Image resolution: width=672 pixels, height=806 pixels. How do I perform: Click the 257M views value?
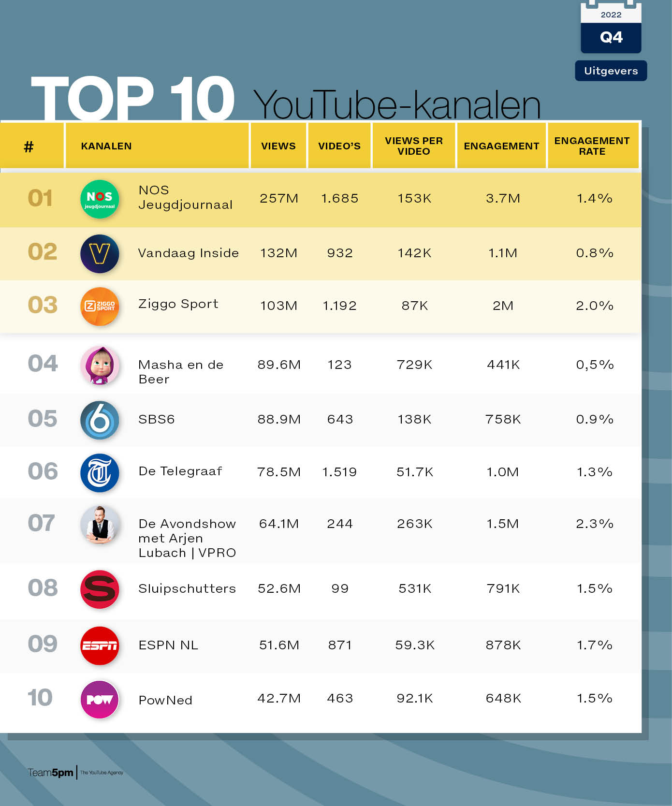279,198
